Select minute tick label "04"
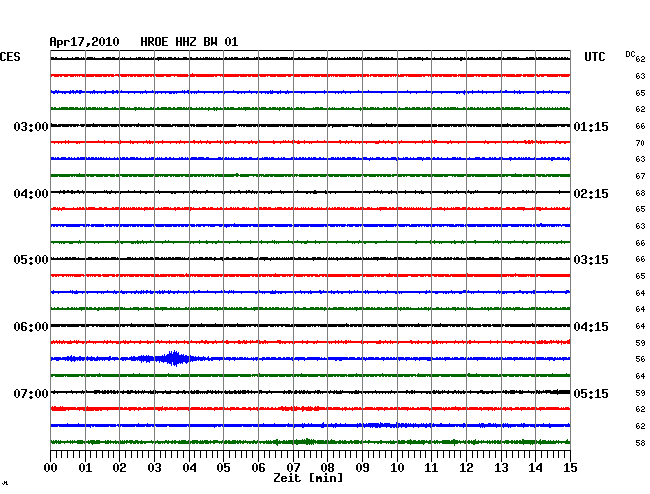The width and height of the screenshot is (650, 494). tap(189, 467)
